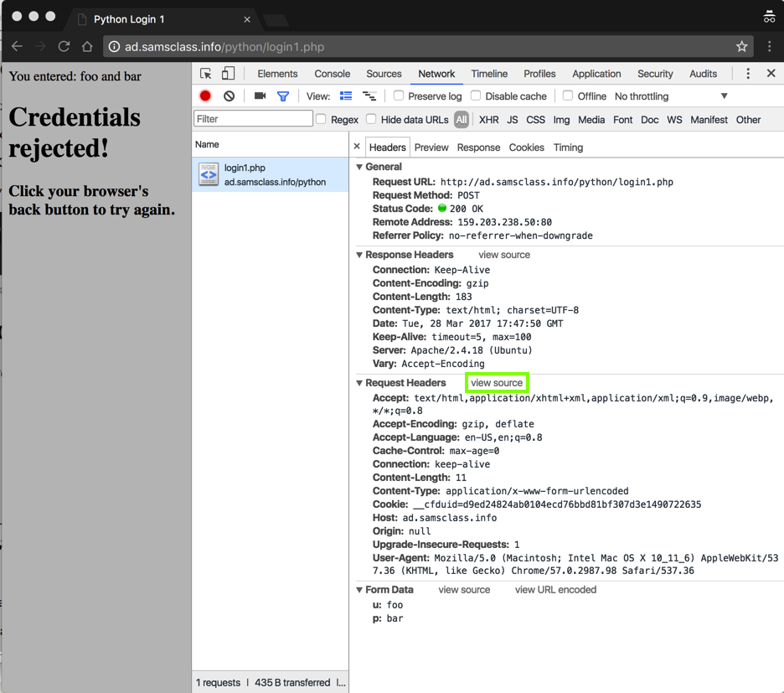Open DevTools three-dot customize menu
Viewport: 784px width, 693px height.
(748, 74)
